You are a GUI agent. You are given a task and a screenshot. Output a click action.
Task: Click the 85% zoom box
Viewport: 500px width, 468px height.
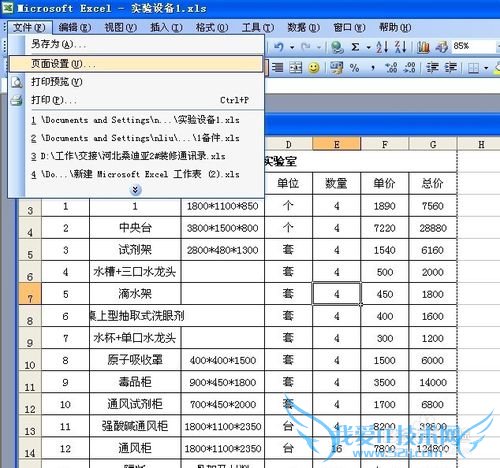click(x=473, y=46)
